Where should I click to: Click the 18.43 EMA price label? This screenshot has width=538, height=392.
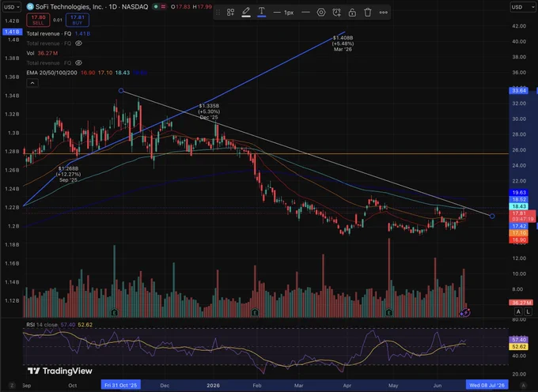(519, 206)
